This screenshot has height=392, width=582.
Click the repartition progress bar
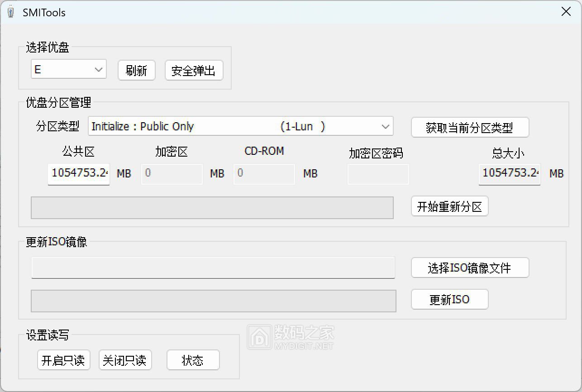tap(212, 208)
